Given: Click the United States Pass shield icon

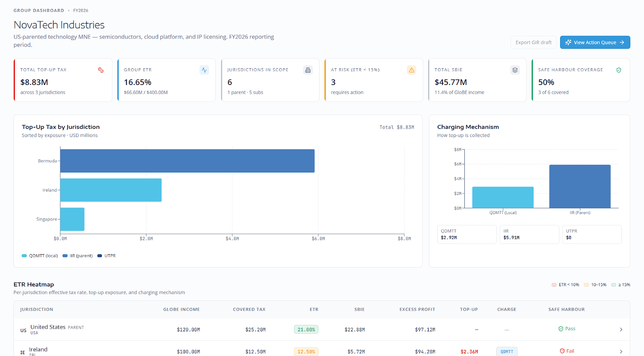Looking at the screenshot, I should [561, 329].
